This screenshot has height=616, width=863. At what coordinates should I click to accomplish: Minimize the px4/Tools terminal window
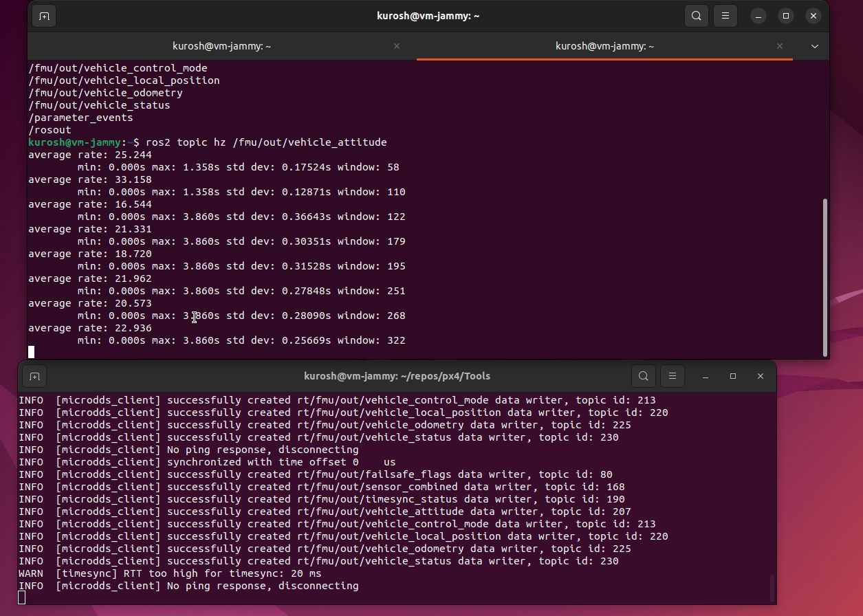[706, 376]
